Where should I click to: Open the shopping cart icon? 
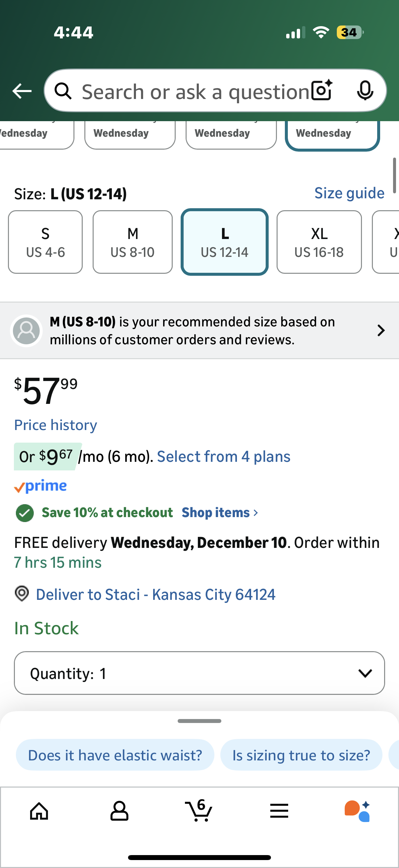[199, 810]
